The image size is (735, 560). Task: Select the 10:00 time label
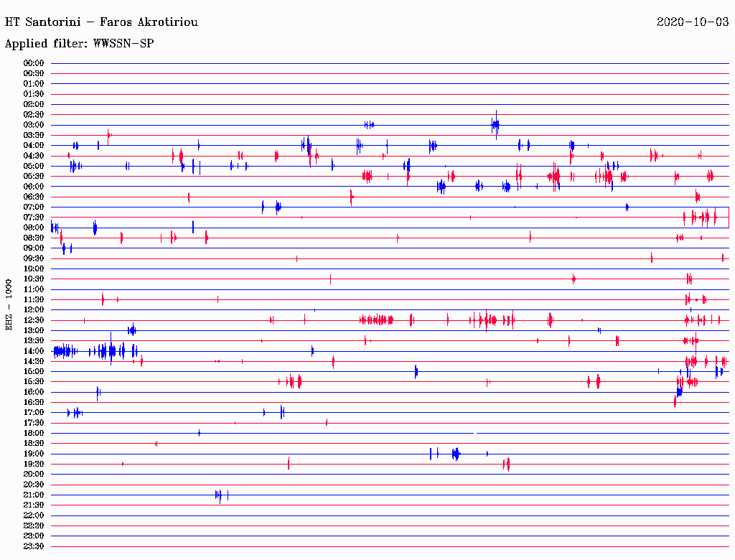click(x=33, y=269)
